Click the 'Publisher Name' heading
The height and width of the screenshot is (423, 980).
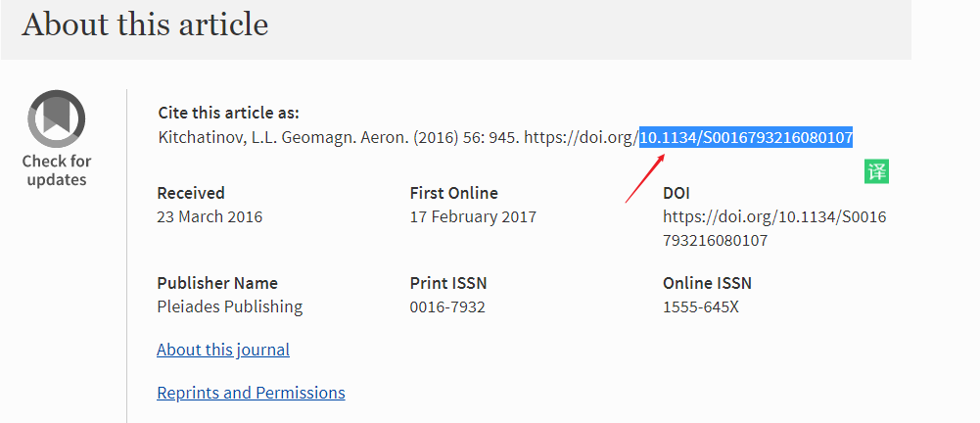tap(217, 283)
